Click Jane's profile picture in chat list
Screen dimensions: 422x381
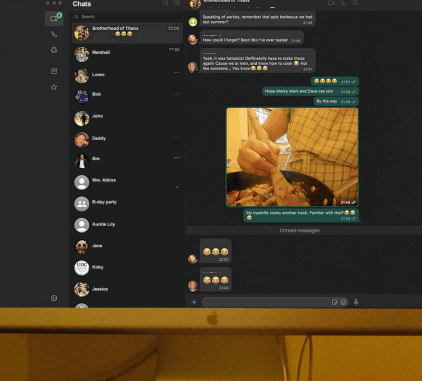coord(82,246)
